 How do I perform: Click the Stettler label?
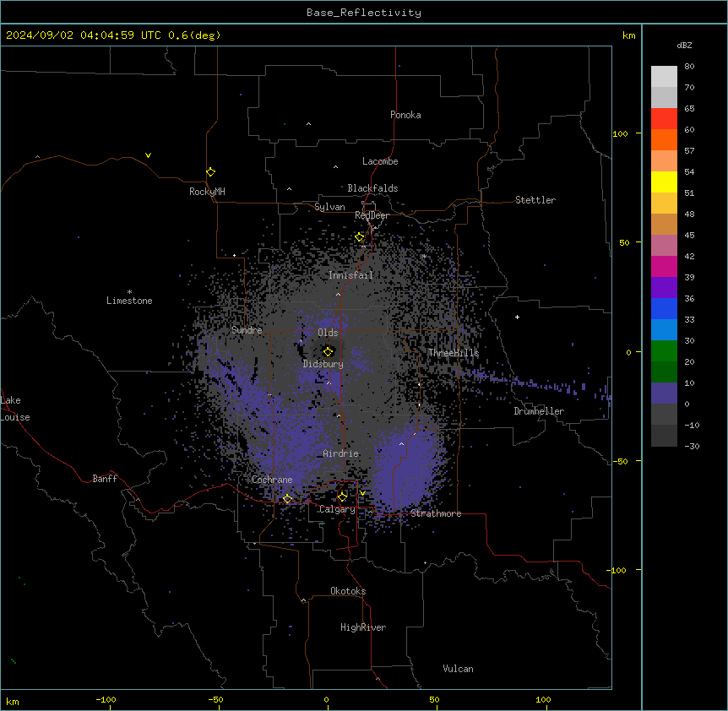(535, 200)
